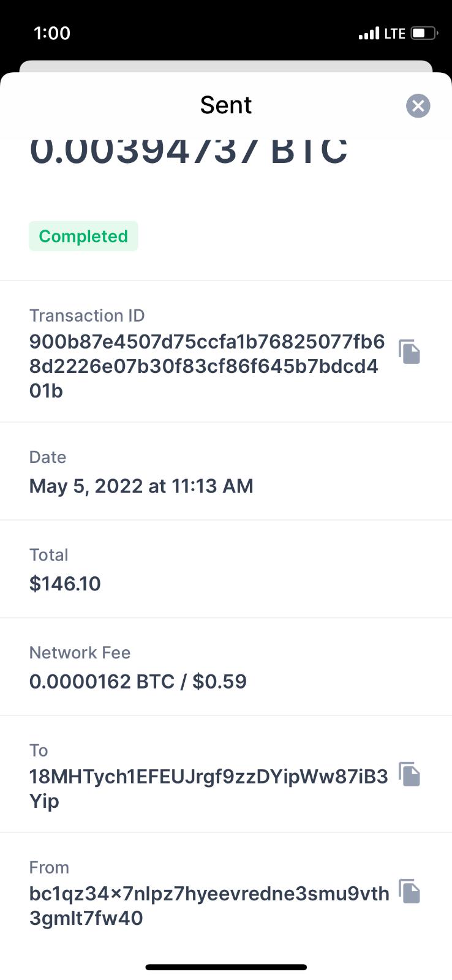This screenshot has height=980, width=452.
Task: Tap the sender address starting with bc1qz34
Action: 209,905
